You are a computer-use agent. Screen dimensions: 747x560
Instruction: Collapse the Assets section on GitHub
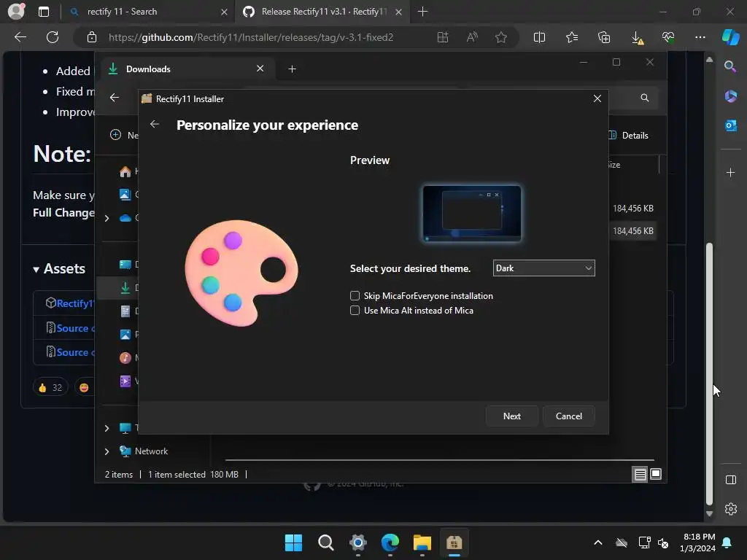[58, 269]
